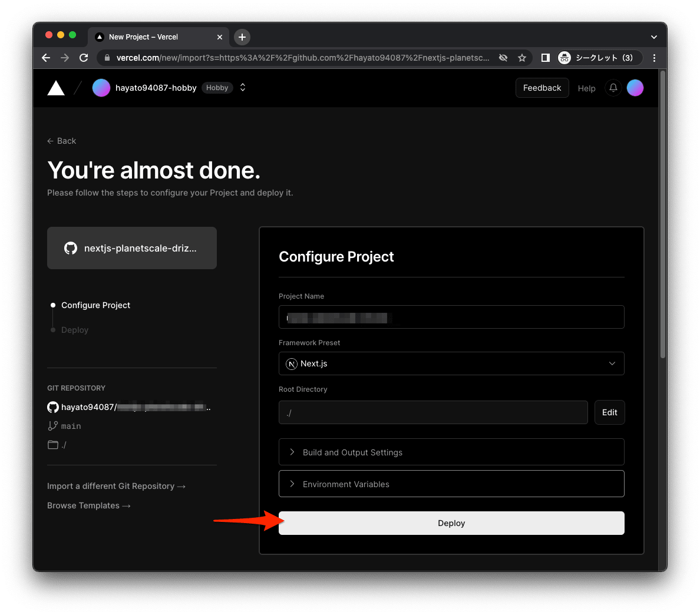The image size is (700, 615).
Task: Expand Build and Output Settings
Action: click(451, 452)
